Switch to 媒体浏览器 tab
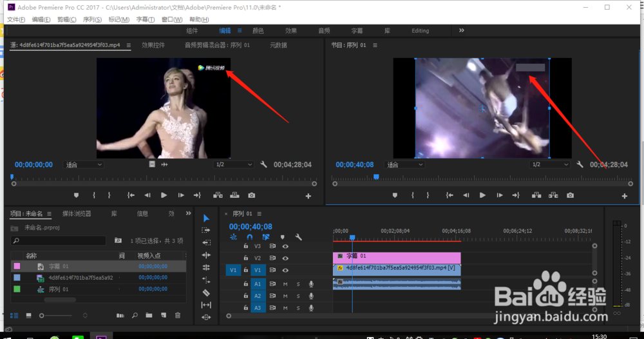Screen dimensions: 644x339 coord(77,214)
